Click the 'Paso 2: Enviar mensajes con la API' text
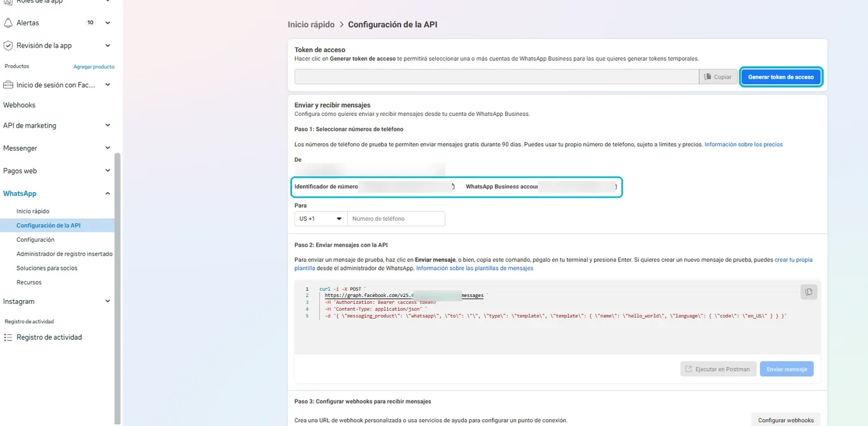This screenshot has width=868, height=426. (341, 245)
